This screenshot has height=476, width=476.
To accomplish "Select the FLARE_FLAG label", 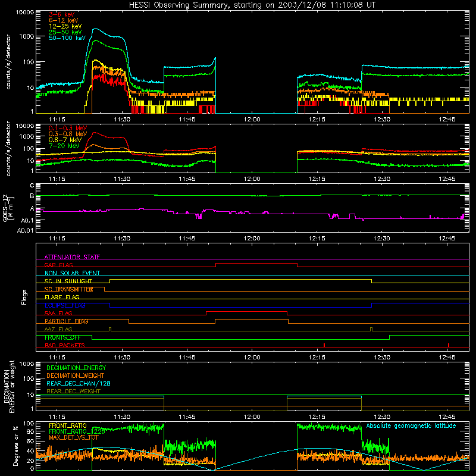I will point(62,297).
